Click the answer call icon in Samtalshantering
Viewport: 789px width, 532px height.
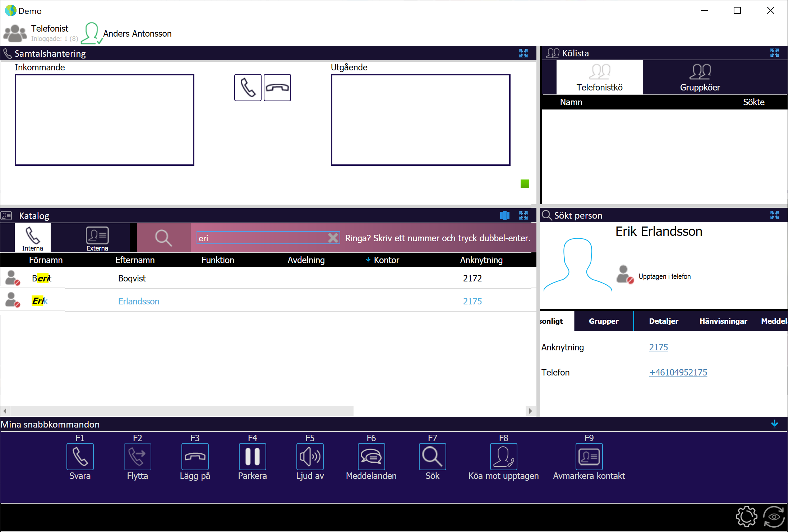coord(248,88)
